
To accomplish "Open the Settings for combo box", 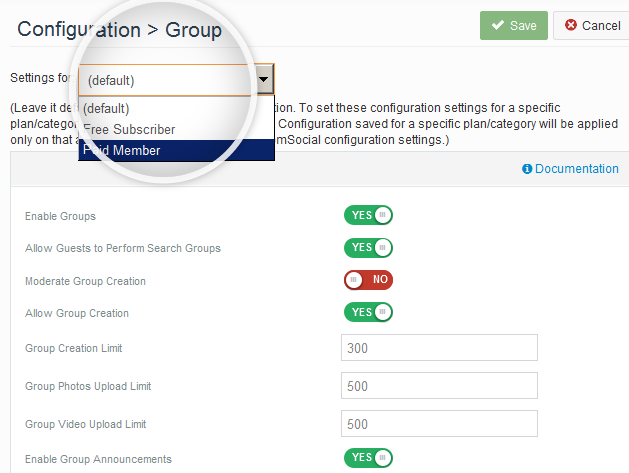I will click(x=165, y=80).
